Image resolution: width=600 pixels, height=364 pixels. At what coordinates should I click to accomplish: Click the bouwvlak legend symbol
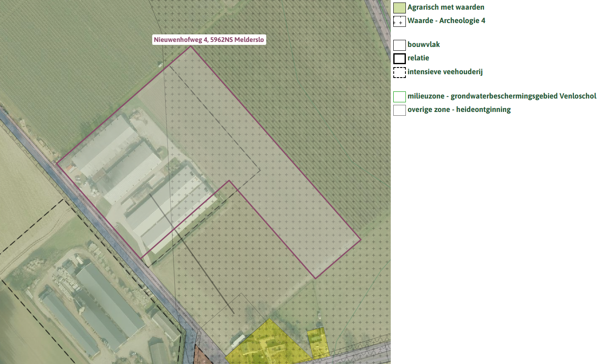(x=400, y=45)
